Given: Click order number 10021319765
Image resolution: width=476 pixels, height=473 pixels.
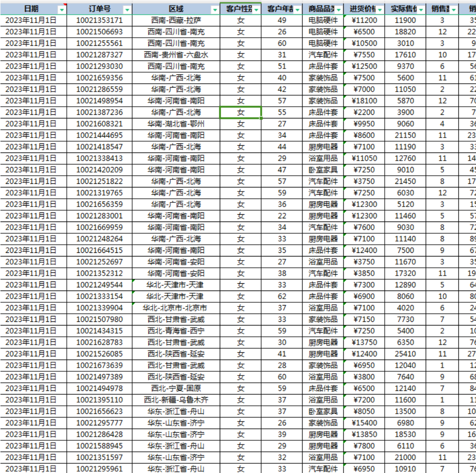Looking at the screenshot, I should click(x=99, y=193).
